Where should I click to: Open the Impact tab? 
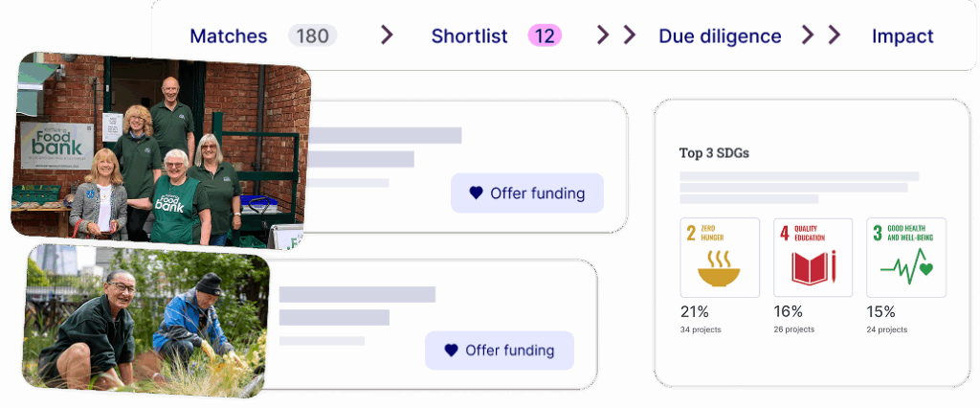pos(902,35)
